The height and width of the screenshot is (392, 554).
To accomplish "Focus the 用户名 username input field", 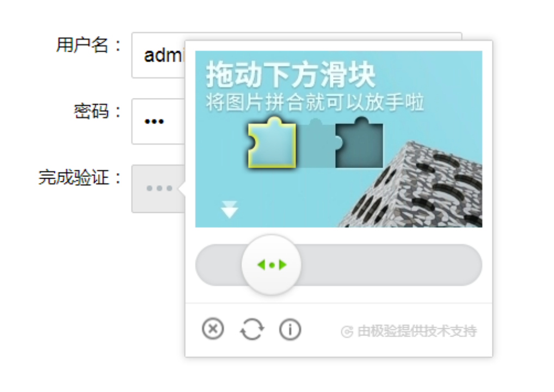I will [158, 55].
